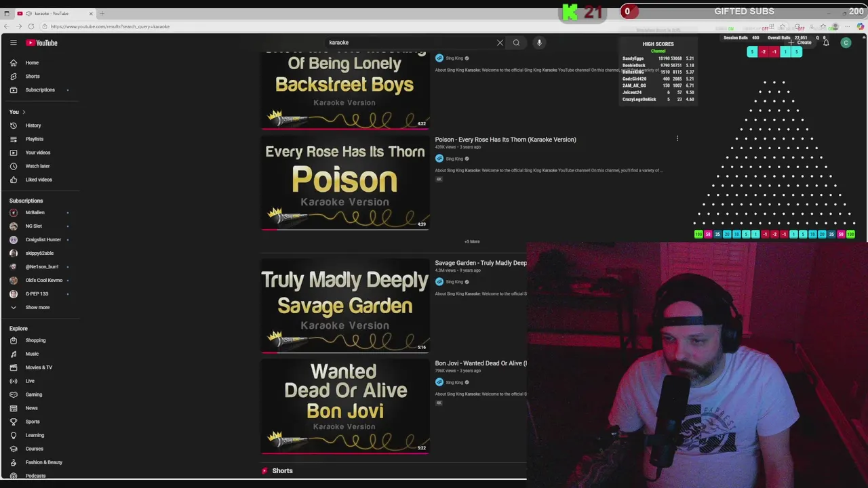Open browser tab actions menu

7,14
